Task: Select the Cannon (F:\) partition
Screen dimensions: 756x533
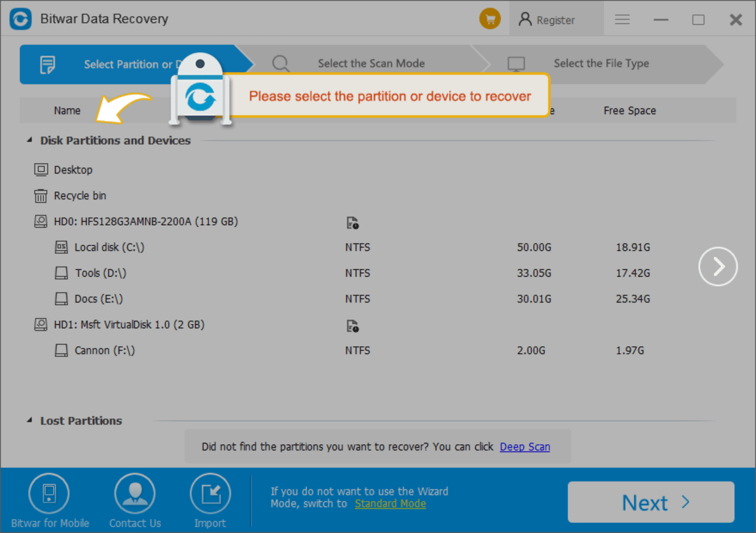Action: (104, 351)
